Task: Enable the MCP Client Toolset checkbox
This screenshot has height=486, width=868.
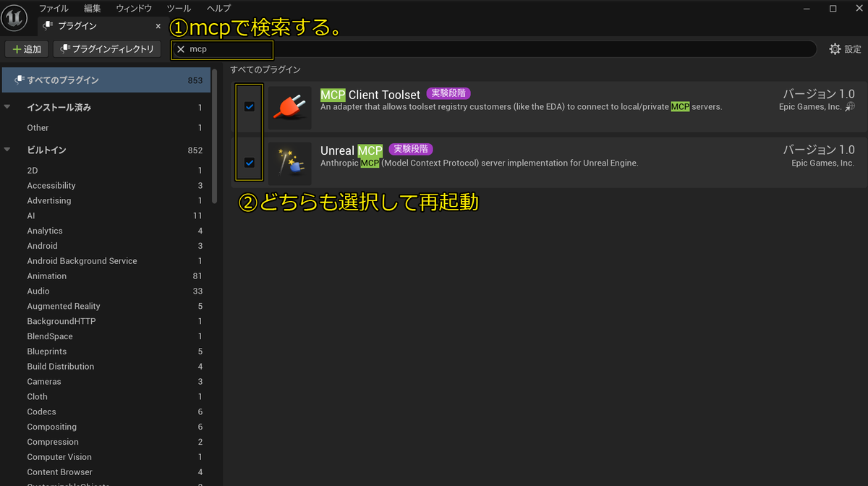Action: tap(250, 107)
